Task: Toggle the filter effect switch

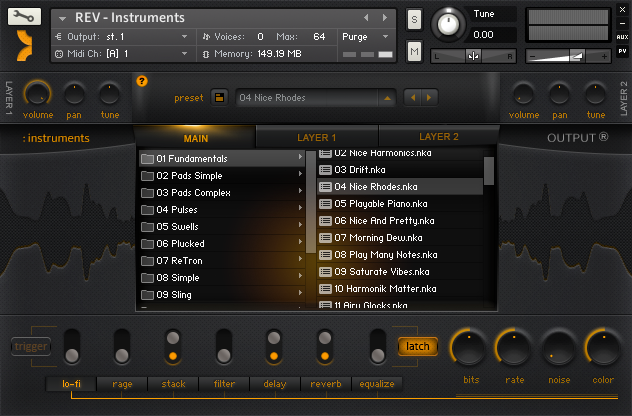Action: click(x=224, y=347)
